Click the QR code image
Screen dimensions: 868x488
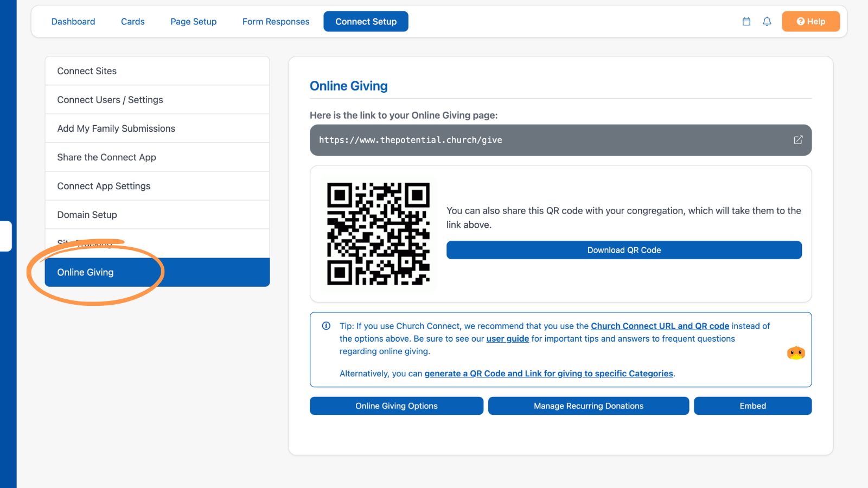[x=378, y=234]
